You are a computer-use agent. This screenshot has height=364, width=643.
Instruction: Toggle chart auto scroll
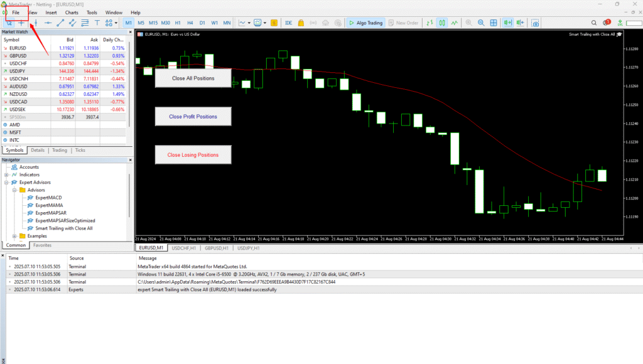pos(507,23)
